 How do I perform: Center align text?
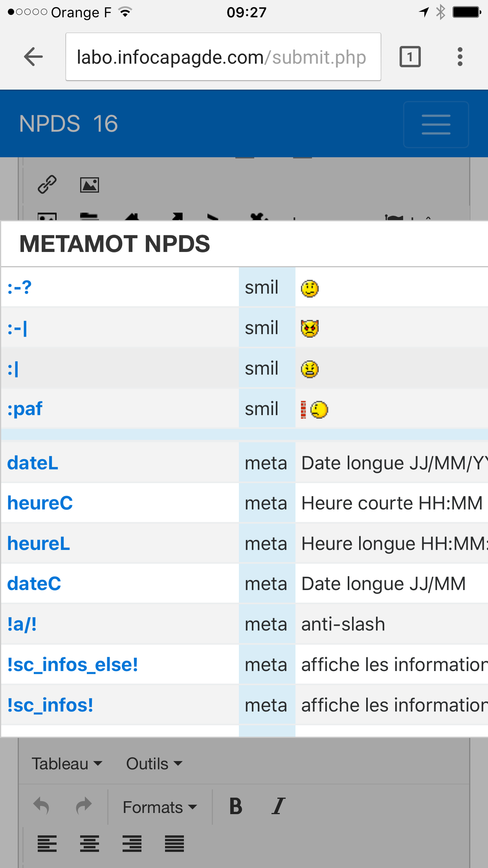click(90, 844)
